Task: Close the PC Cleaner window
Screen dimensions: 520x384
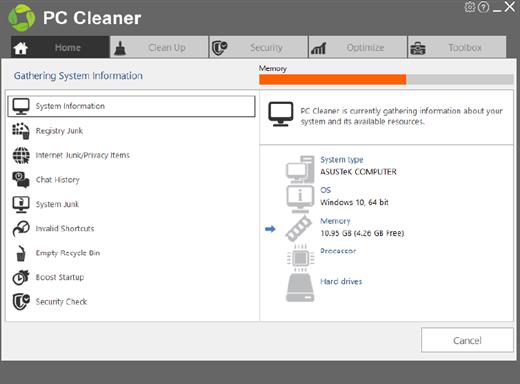Action: (510, 7)
